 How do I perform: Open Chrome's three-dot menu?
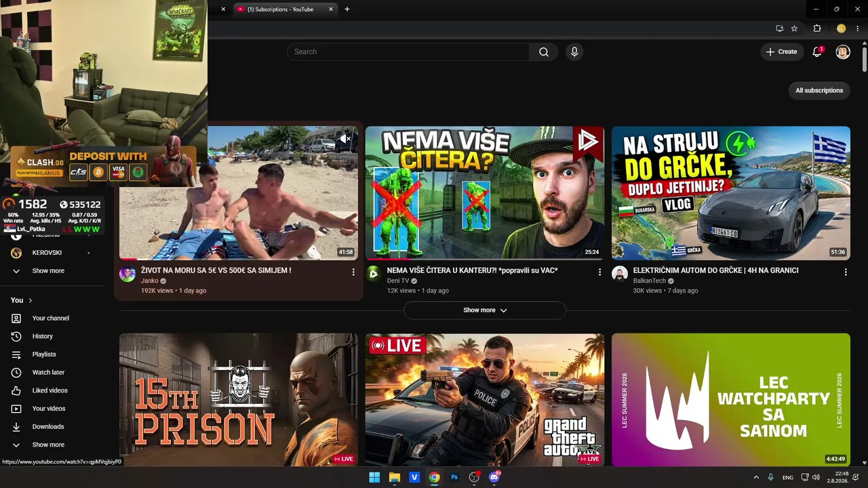(859, 28)
